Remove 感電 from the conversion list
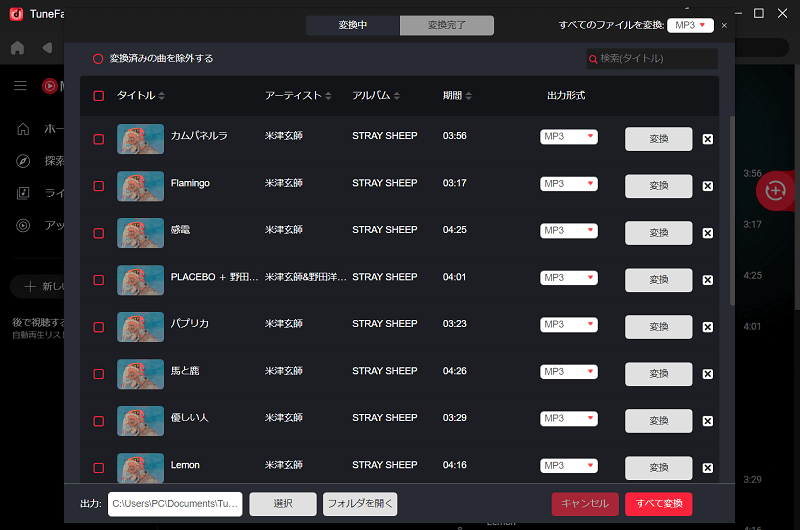Screen dimensions: 800x530 708,233
